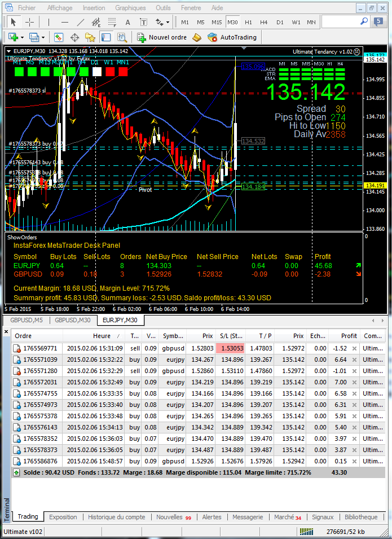The width and height of the screenshot is (392, 539).
Task: Choose the Vertical Line drawing tool
Action: [49, 23]
